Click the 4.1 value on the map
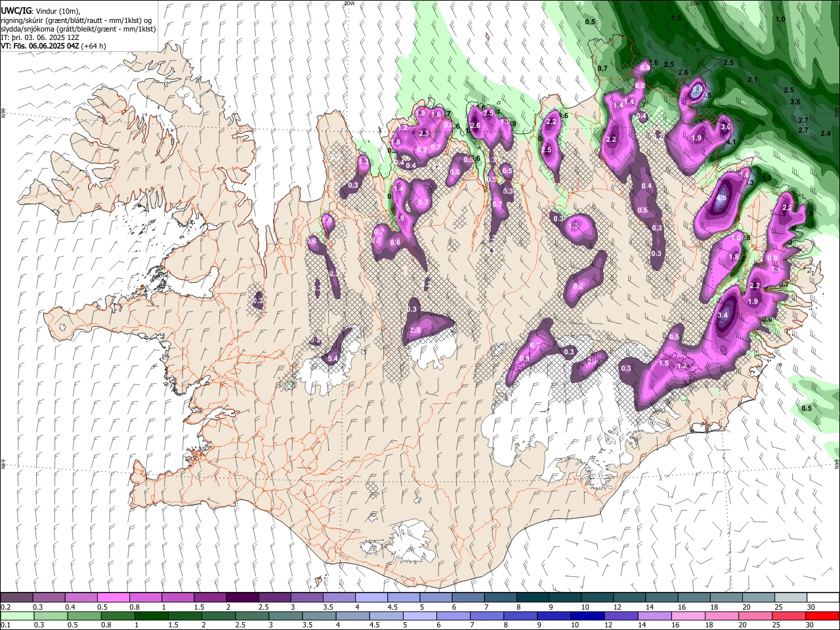This screenshot has height=630, width=840. 731,142
